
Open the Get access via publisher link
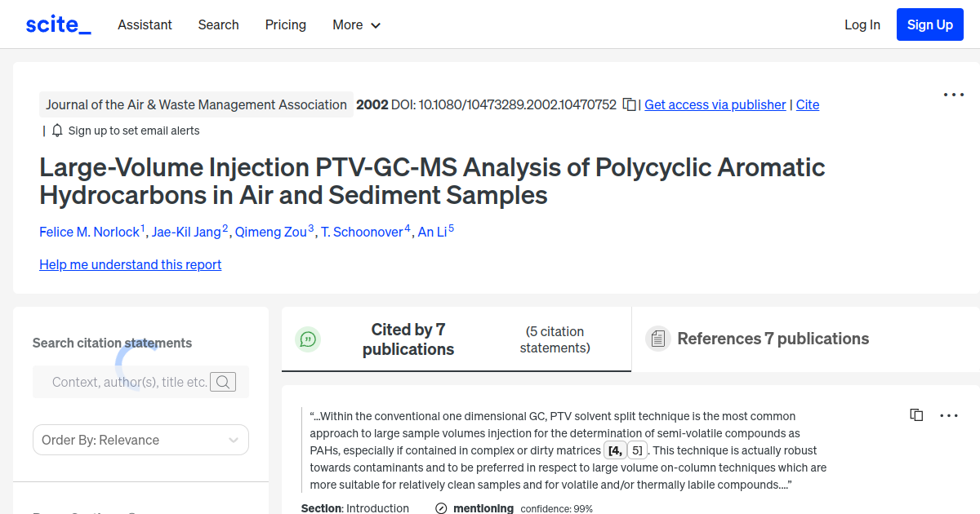coord(715,104)
